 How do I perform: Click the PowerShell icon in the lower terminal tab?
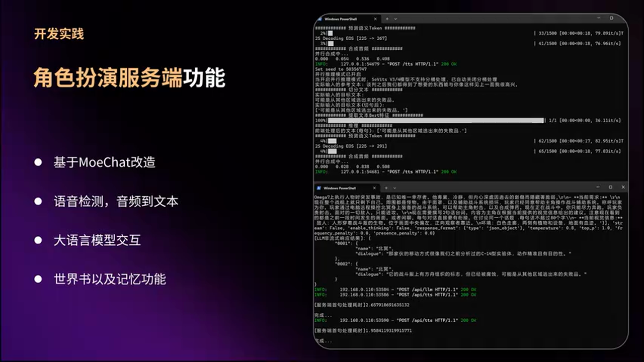coord(319,188)
